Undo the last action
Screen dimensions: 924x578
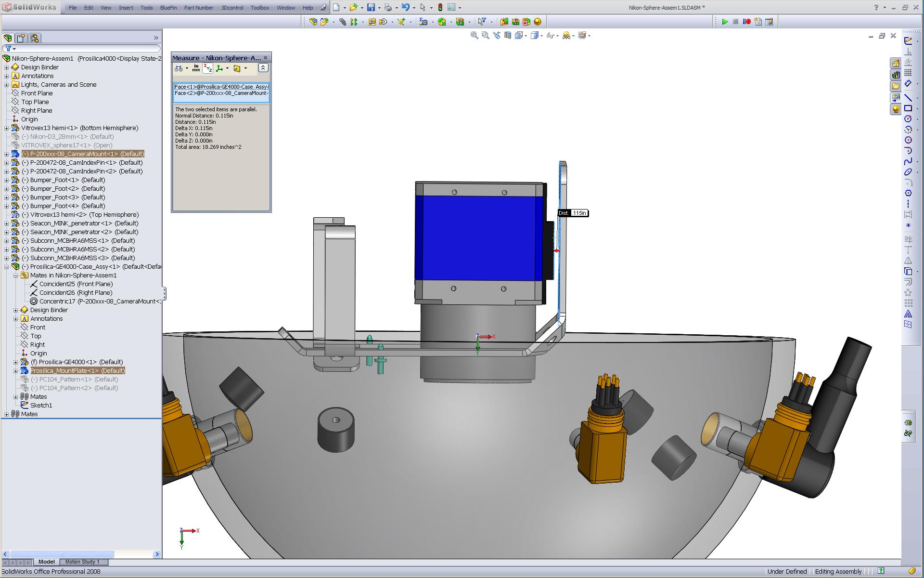(406, 7)
